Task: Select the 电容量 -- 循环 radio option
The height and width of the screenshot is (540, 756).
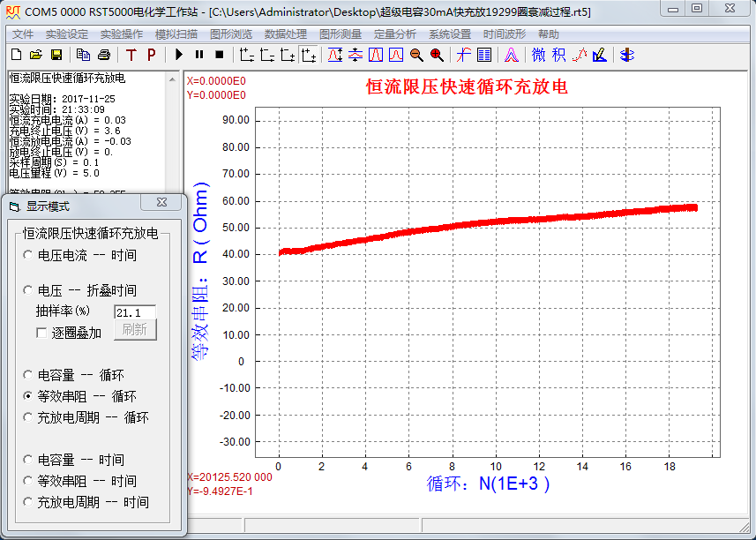Action: click(29, 376)
